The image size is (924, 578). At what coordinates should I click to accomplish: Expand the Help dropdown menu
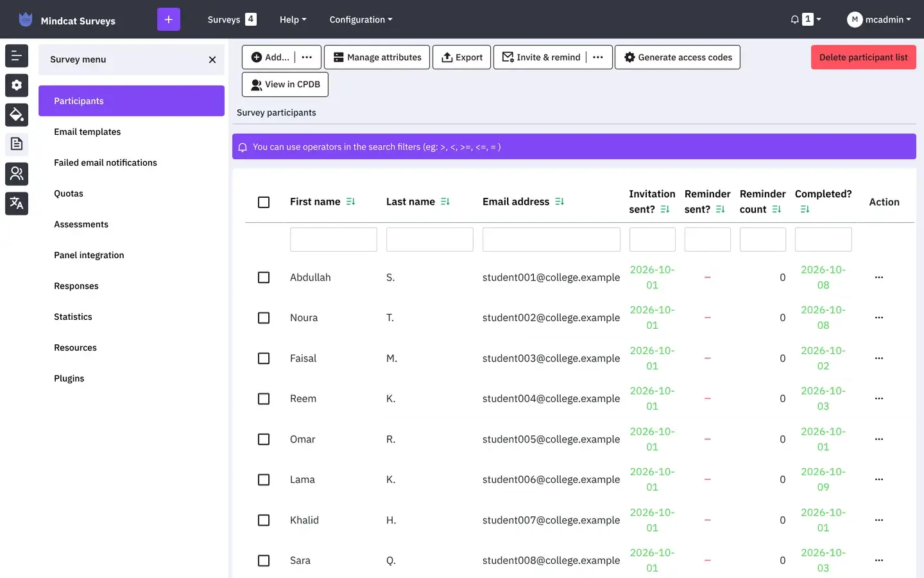293,19
